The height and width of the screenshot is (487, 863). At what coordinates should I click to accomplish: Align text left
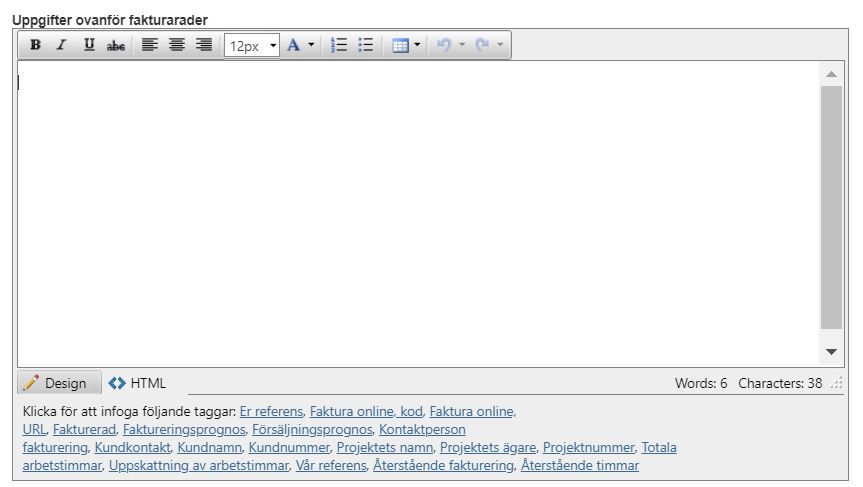150,45
